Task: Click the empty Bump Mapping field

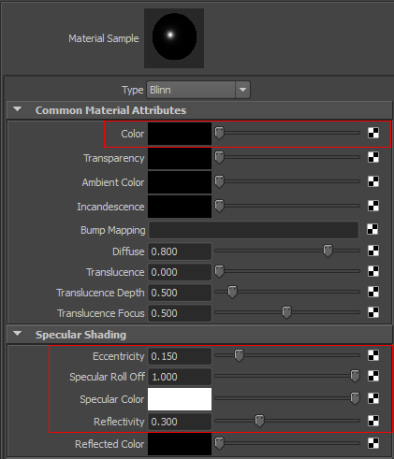Action: pyautogui.click(x=254, y=230)
